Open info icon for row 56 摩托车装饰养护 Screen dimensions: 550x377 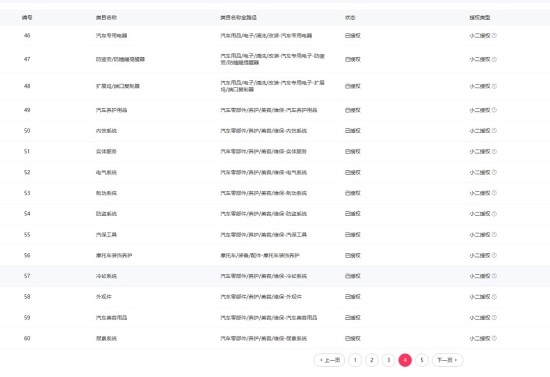pyautogui.click(x=494, y=256)
